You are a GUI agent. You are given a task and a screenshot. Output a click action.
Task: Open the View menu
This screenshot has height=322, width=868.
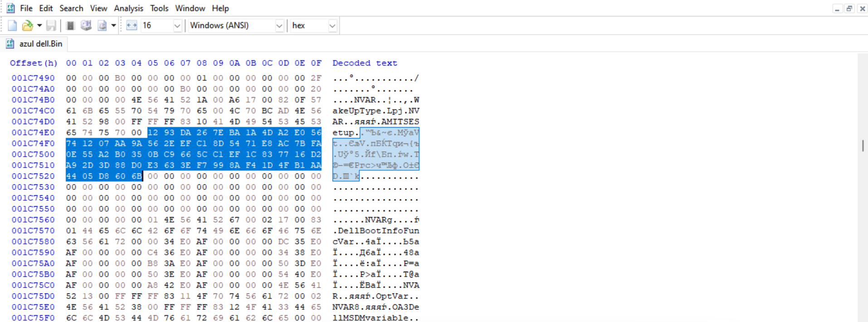98,8
